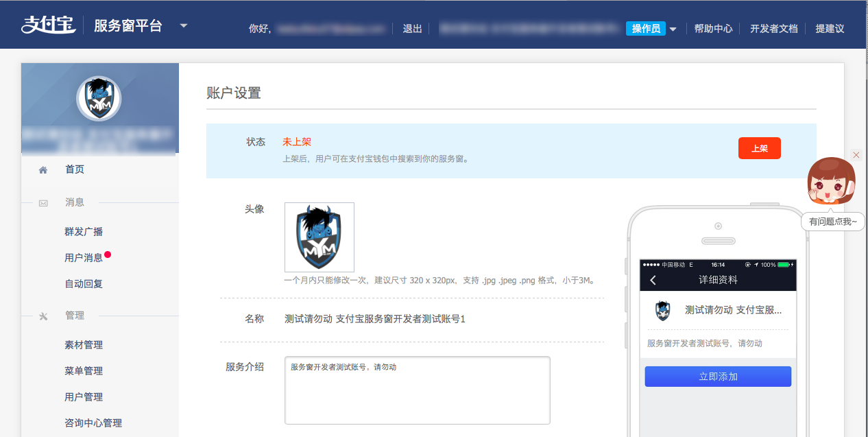868x437 pixels.
Task: Click the red 上架 button
Action: pyautogui.click(x=760, y=148)
